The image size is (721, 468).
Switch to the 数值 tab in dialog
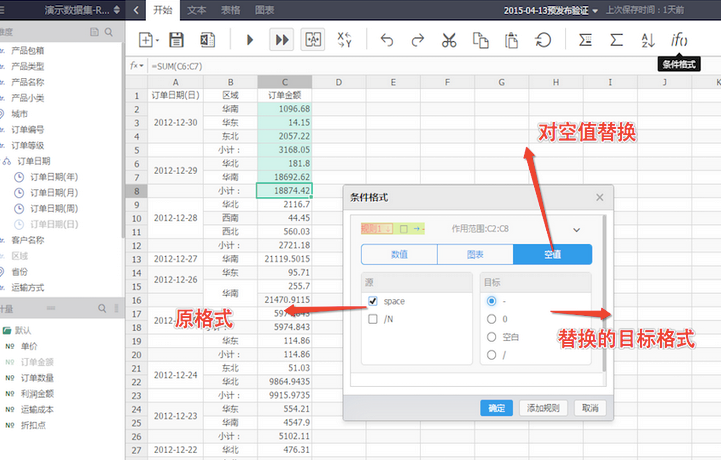[x=399, y=255]
